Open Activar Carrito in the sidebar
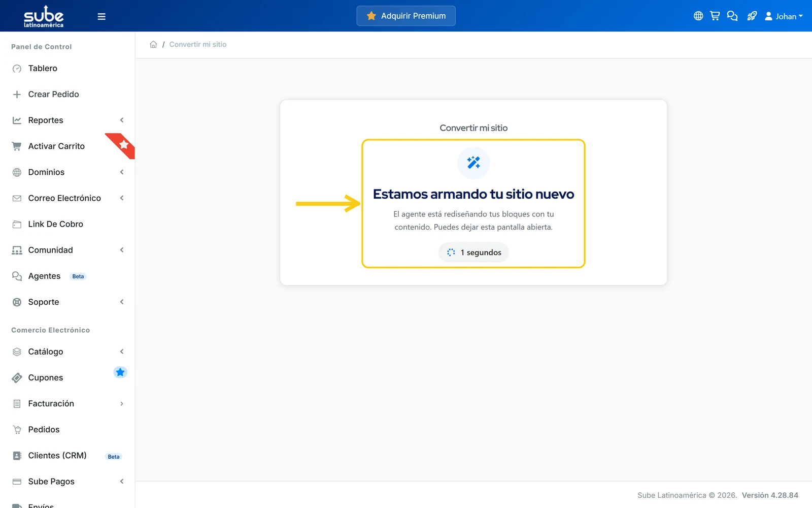The width and height of the screenshot is (812, 508). [56, 146]
